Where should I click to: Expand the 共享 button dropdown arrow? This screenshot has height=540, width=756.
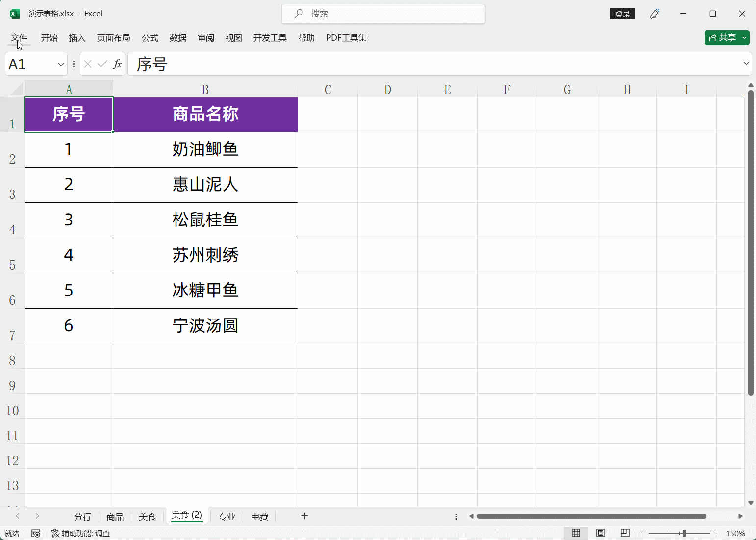point(744,37)
